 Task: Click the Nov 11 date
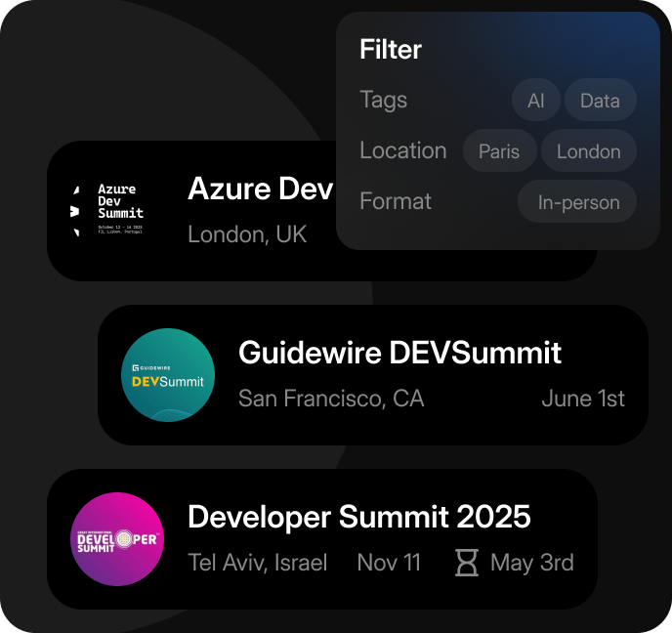coord(389,563)
